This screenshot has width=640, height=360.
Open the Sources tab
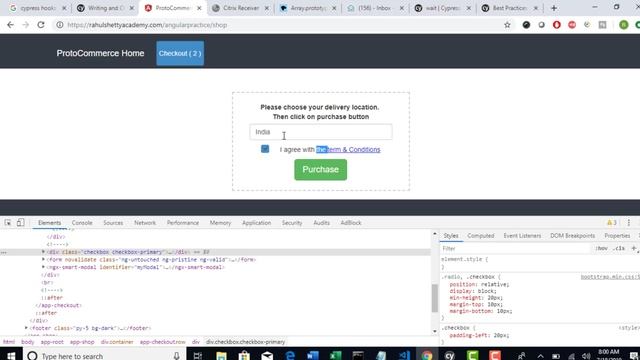pos(113,223)
